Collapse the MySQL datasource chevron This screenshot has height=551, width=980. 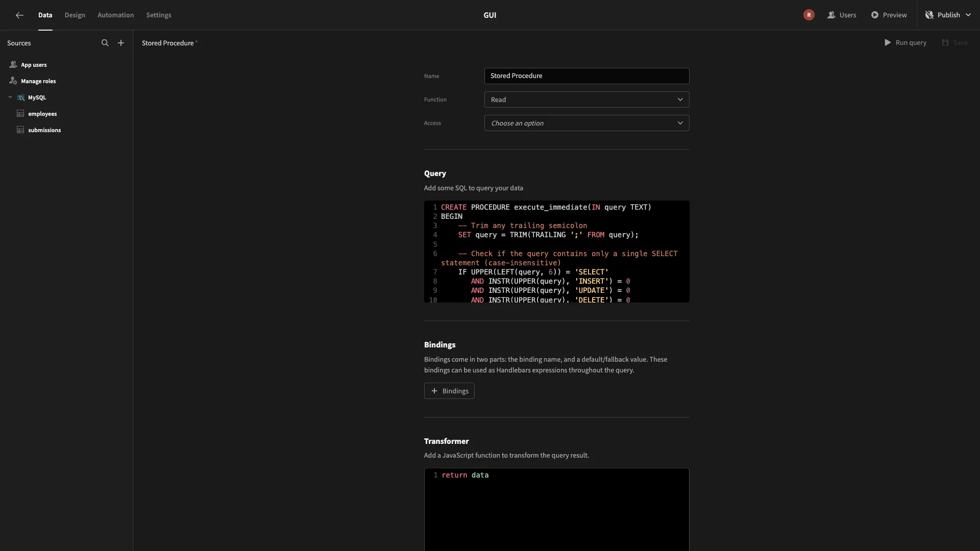coord(10,97)
